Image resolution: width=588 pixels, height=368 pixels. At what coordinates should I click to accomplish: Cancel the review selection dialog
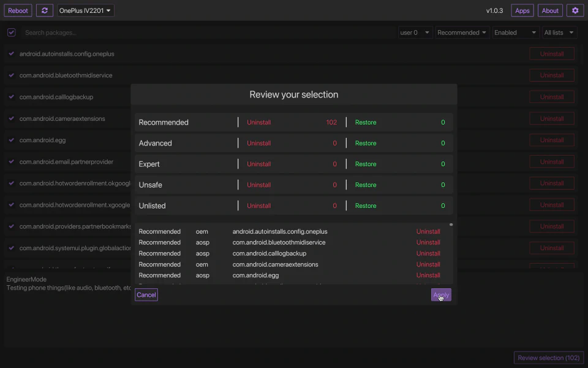point(146,295)
